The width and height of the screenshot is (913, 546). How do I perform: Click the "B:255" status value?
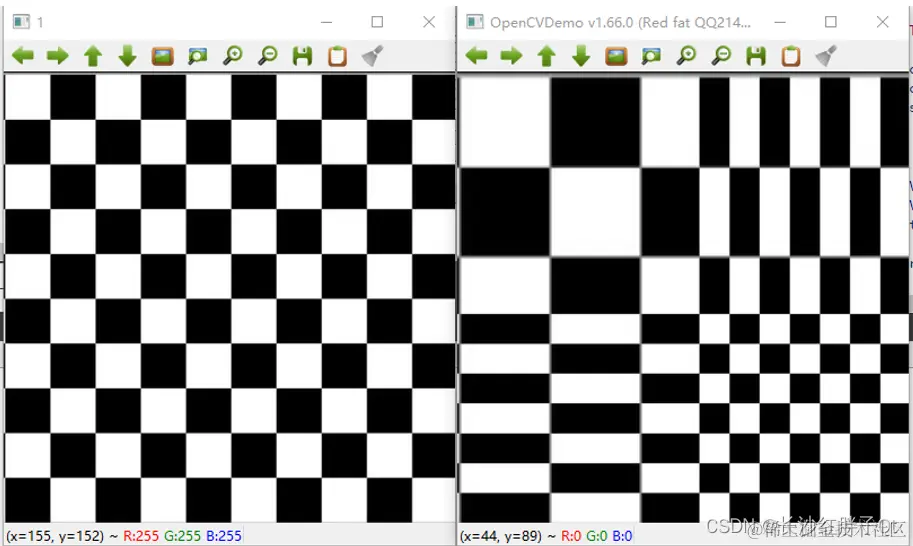pyautogui.click(x=224, y=536)
